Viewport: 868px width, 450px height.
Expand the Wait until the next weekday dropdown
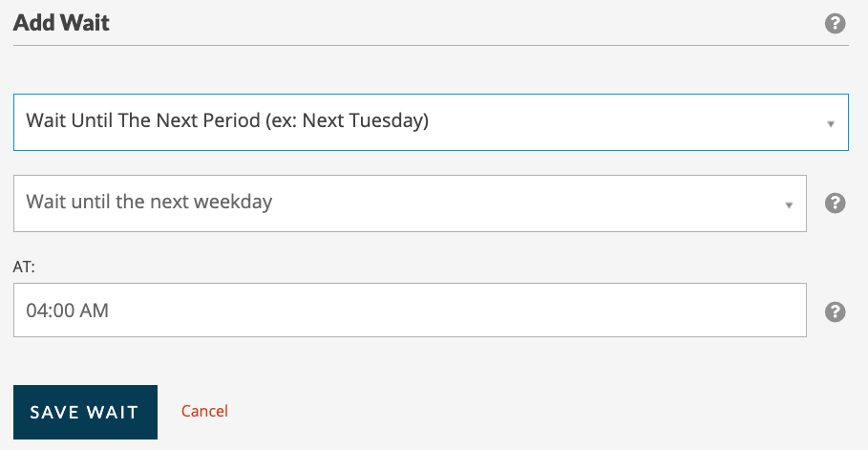pos(410,204)
